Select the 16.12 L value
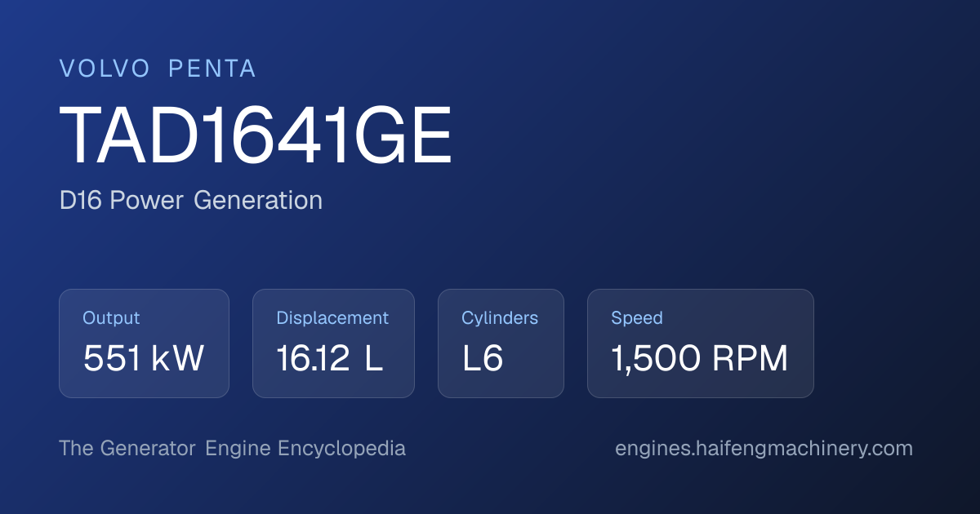 pos(330,359)
